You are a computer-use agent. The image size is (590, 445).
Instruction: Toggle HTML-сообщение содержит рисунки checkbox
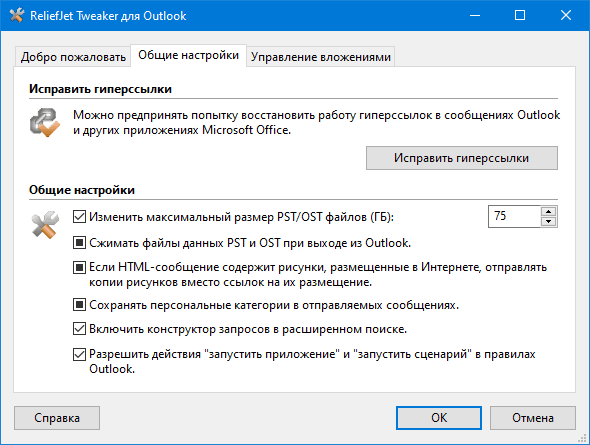(x=79, y=267)
